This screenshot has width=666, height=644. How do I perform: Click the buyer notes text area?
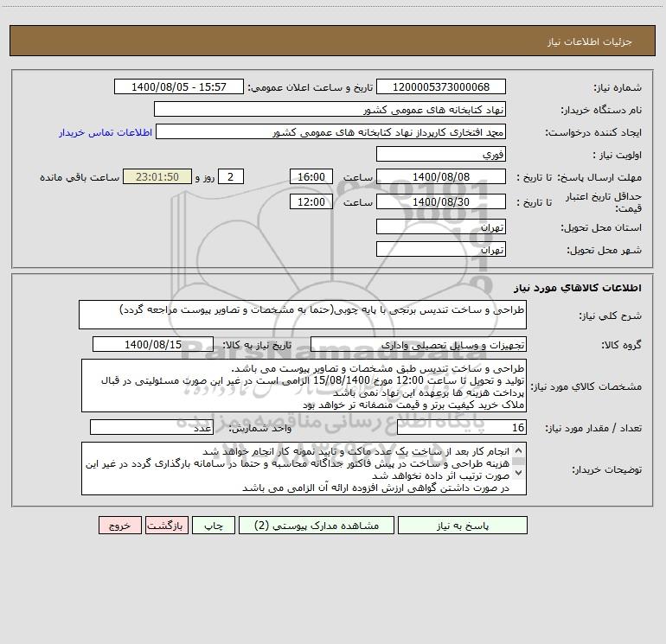tap(304, 469)
